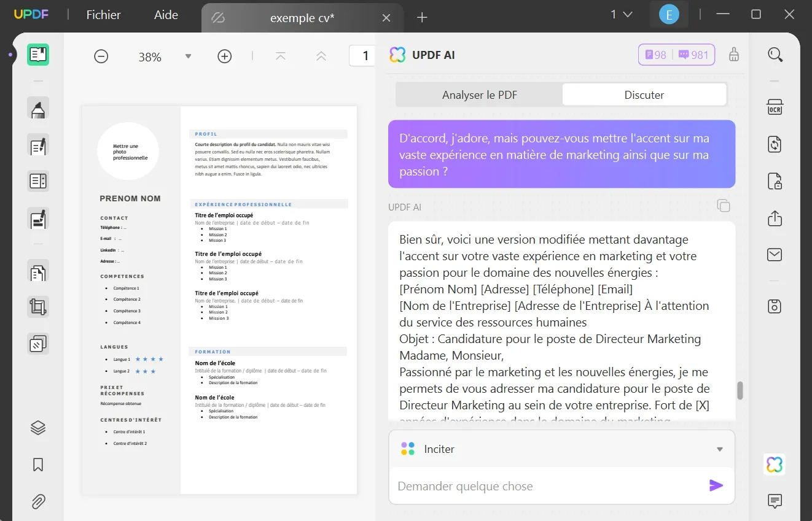
Task: Add a new tab with plus button
Action: tap(422, 18)
